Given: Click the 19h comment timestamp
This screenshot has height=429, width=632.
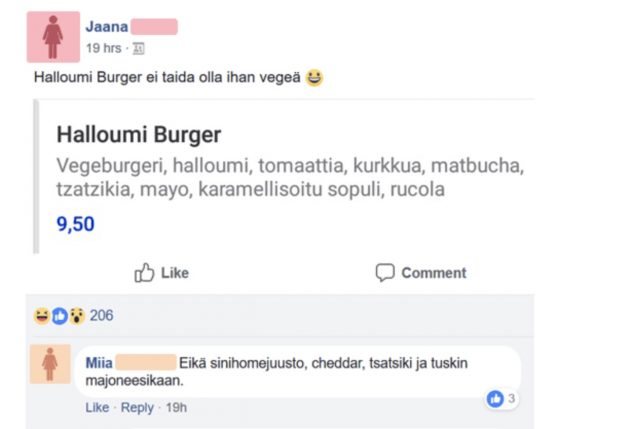Looking at the screenshot, I should click(x=175, y=408).
